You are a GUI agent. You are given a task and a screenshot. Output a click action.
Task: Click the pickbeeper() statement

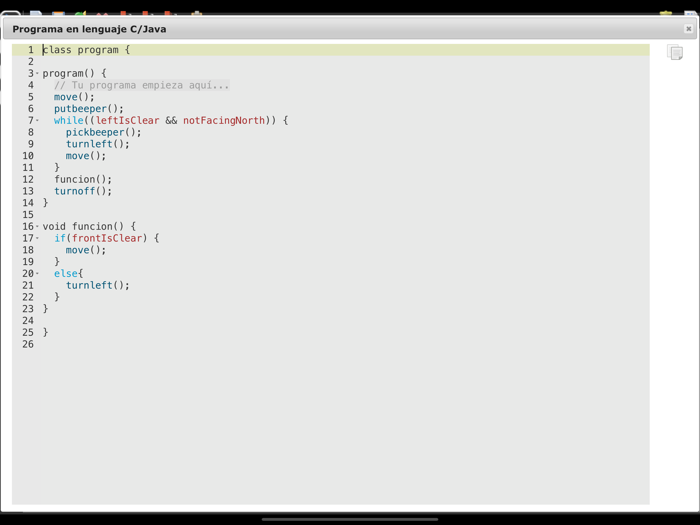coord(103,132)
